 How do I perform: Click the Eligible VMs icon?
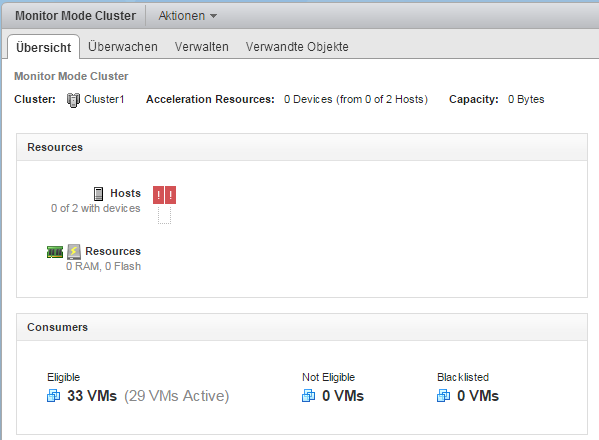click(53, 396)
